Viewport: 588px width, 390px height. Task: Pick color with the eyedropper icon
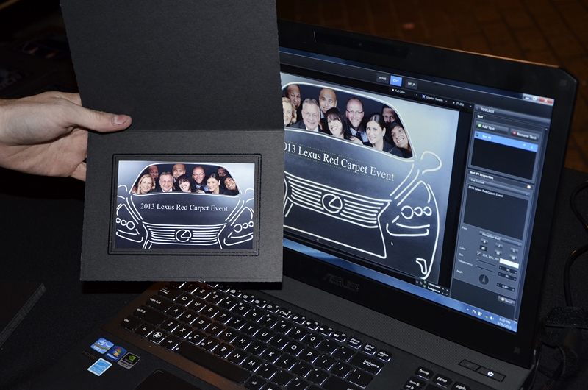[479, 253]
